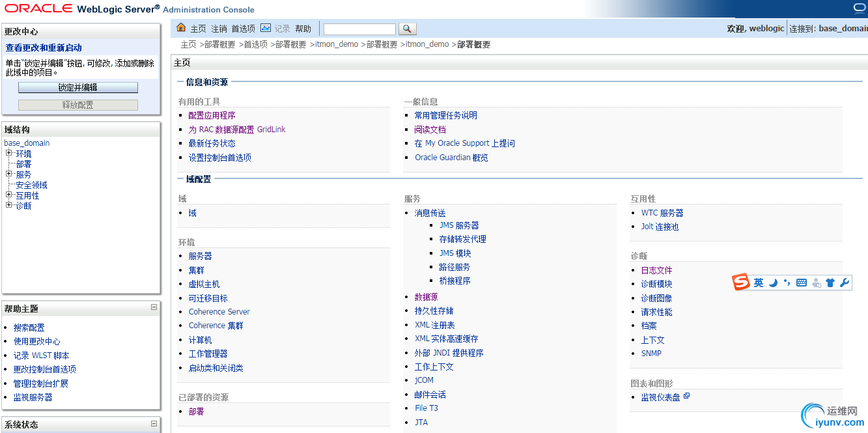The image size is (868, 433).
Task: Open JMS 服务器 link
Action: (x=459, y=225)
